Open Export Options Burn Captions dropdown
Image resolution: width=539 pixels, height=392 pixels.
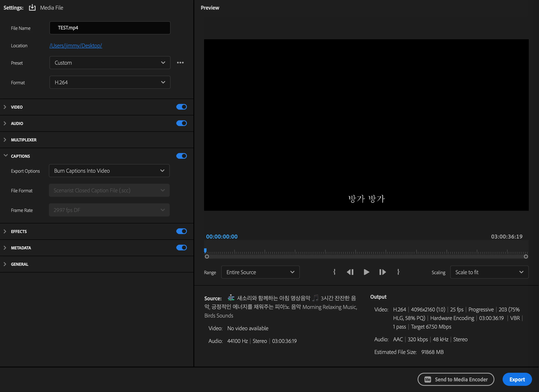[x=109, y=171]
